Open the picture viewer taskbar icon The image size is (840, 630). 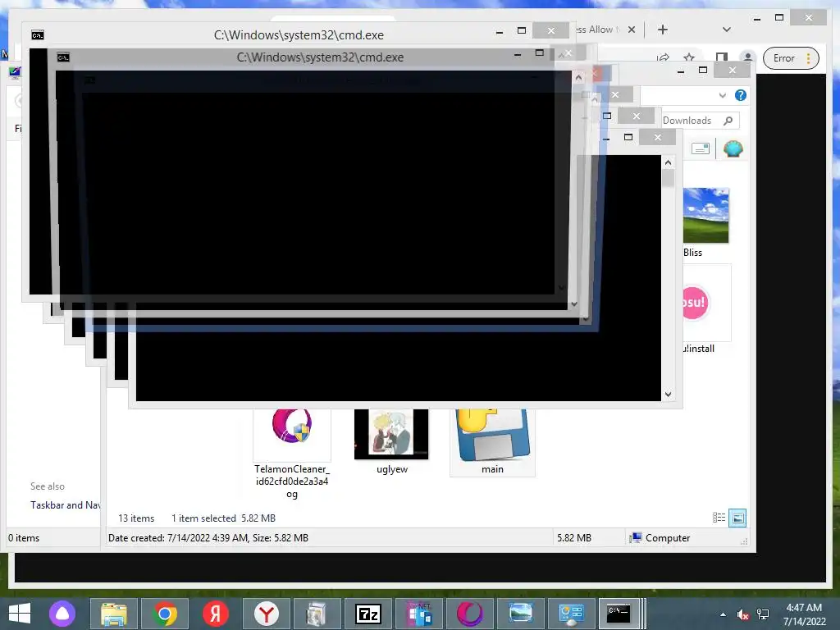[521, 614]
